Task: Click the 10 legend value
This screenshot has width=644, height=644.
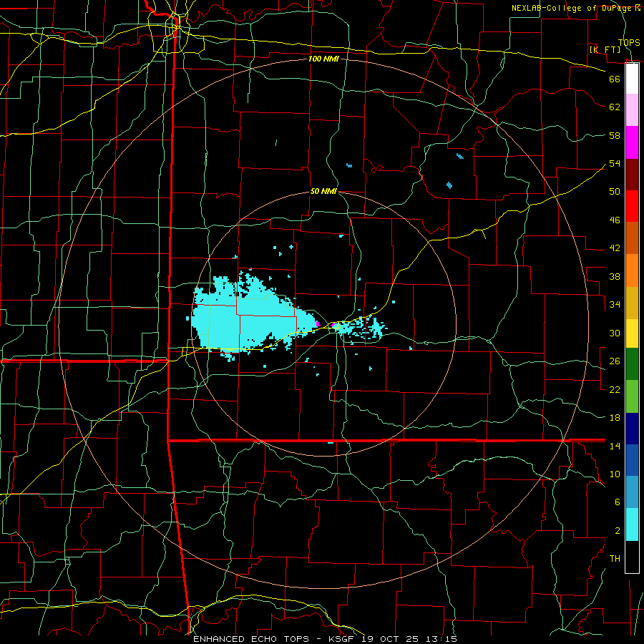Action: (x=615, y=474)
